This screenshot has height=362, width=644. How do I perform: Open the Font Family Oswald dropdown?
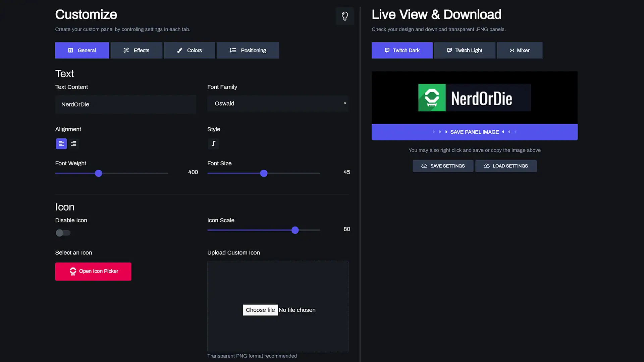click(278, 104)
